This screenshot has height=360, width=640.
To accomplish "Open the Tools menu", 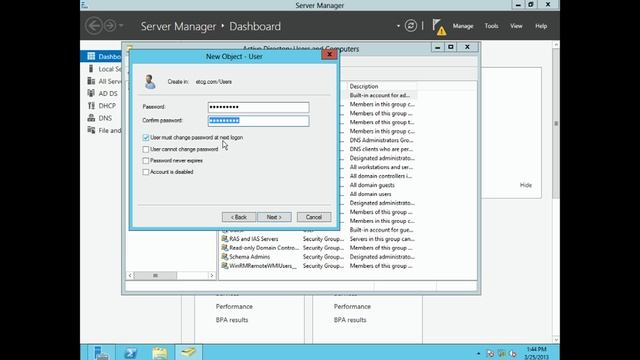I will pyautogui.click(x=491, y=26).
